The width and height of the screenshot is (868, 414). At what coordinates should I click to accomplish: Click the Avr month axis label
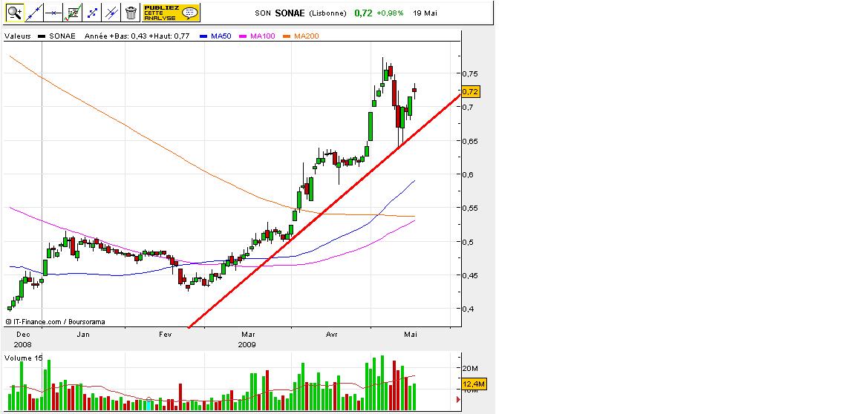tap(332, 335)
